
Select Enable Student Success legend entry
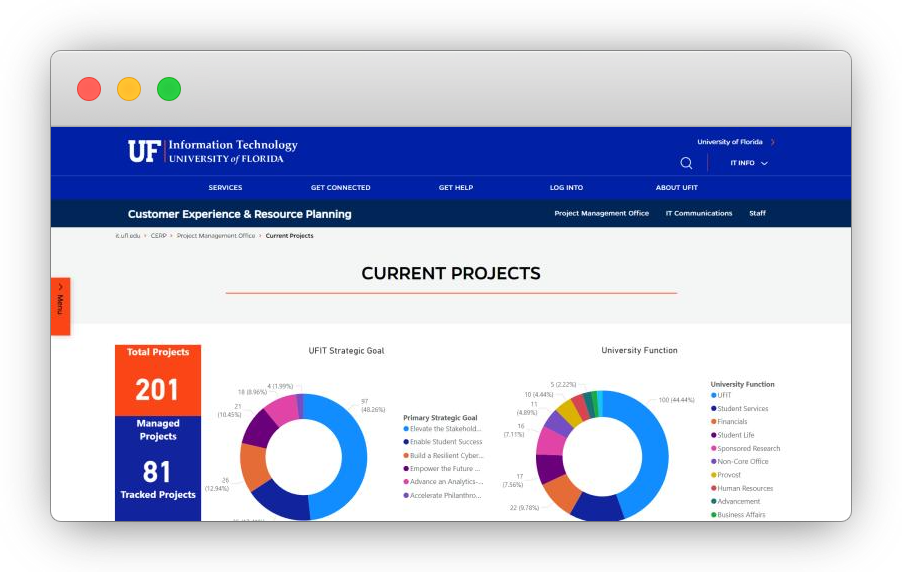[x=442, y=442]
